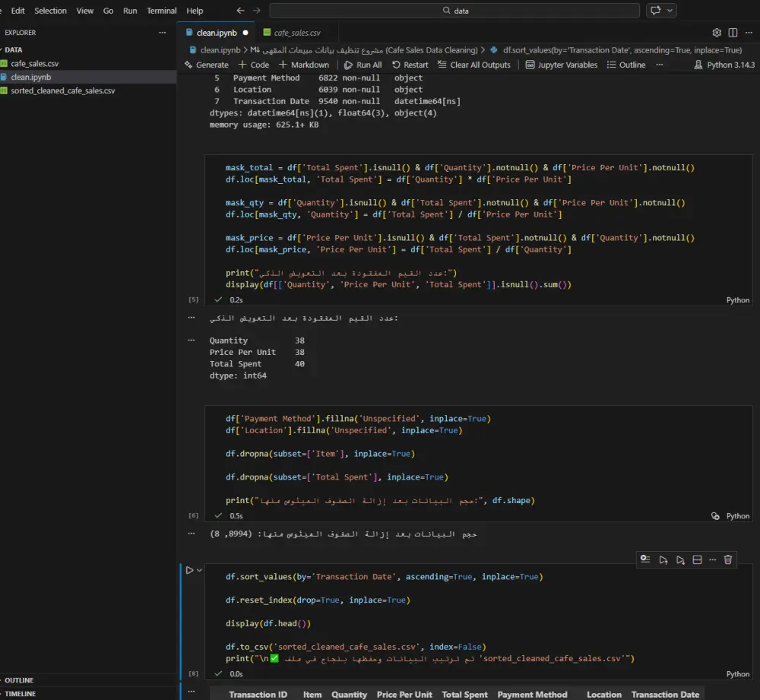Add a new Markdown cell
The image size is (760, 700).
coord(304,65)
